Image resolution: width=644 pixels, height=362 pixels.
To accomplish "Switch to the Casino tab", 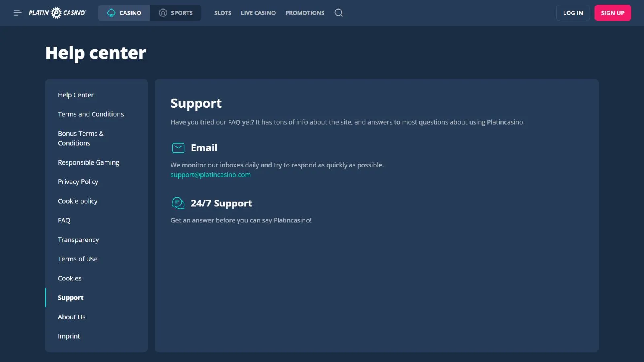I will point(124,13).
